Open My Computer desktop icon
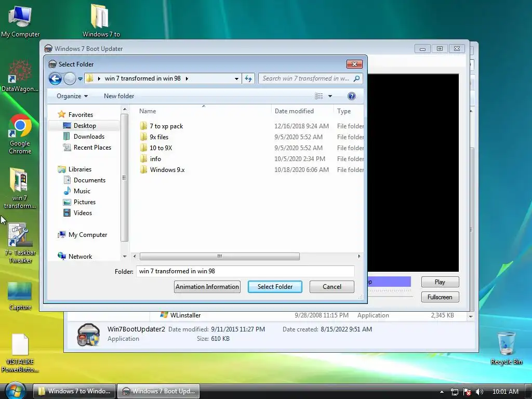 click(20, 21)
